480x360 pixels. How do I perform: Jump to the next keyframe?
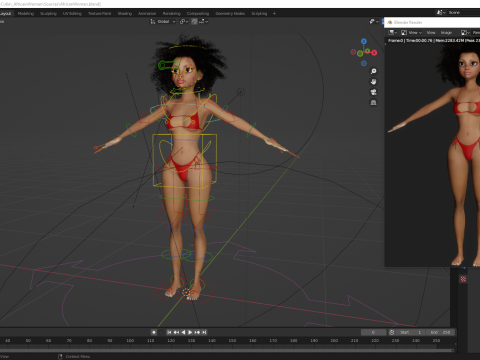(197, 332)
